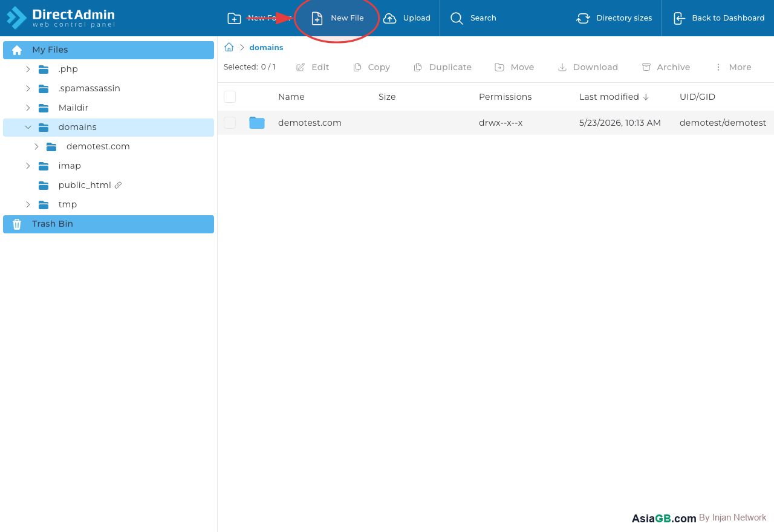
Task: Click the imap folder icon
Action: pos(44,166)
